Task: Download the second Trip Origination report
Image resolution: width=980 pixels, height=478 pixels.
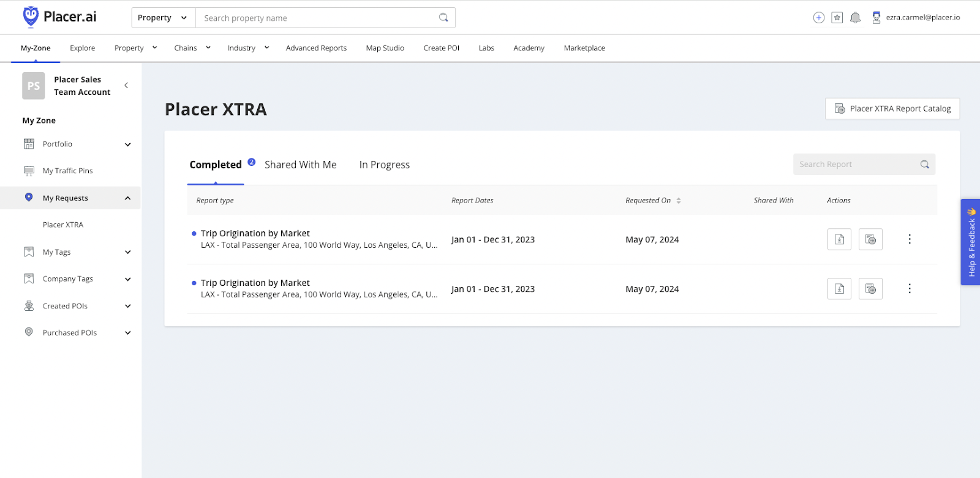Action: [840, 288]
